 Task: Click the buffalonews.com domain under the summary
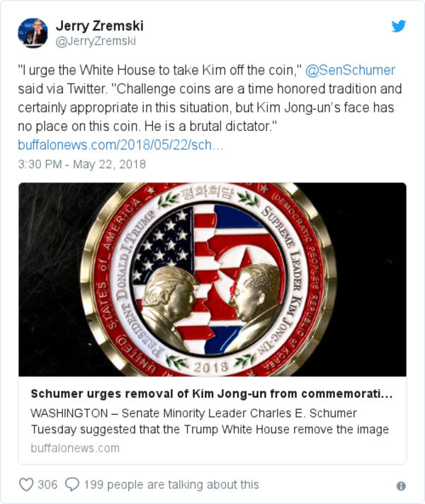tap(75, 448)
